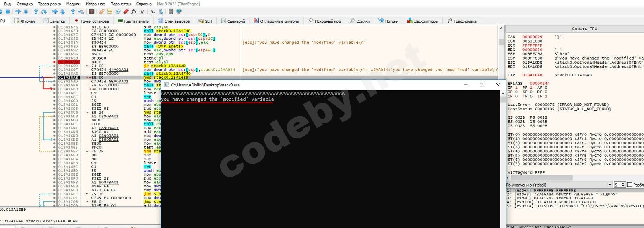
Task: Open the Трассировка menu in menu bar
Action: coord(50,4)
